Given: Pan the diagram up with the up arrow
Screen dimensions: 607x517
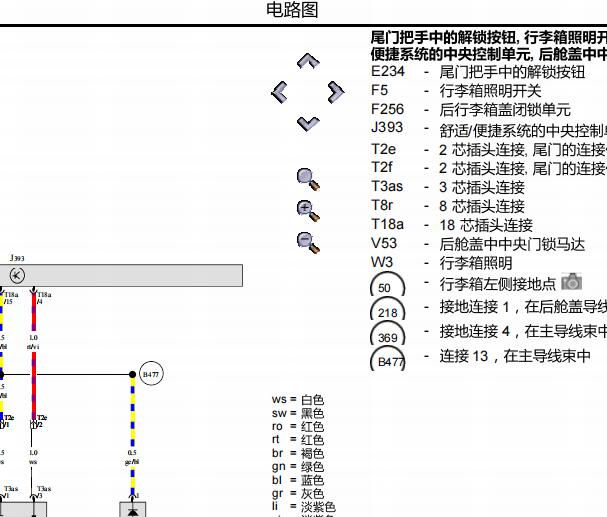Looking at the screenshot, I should click(308, 61).
